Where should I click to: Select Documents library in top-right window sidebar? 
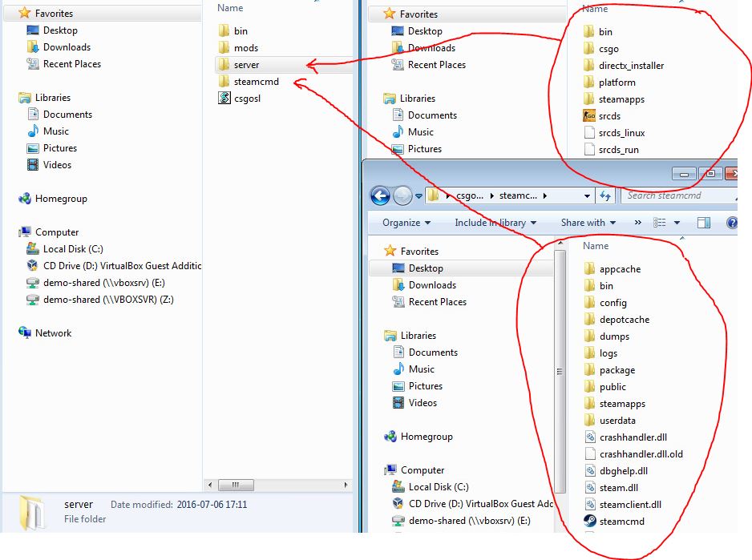[424, 115]
